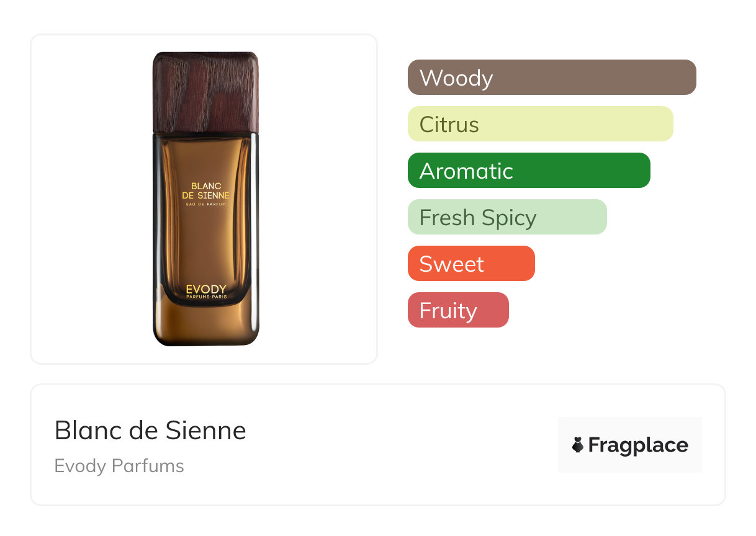The image size is (756, 536).
Task: Click the Parfums Paris text on bottle
Action: point(206,297)
